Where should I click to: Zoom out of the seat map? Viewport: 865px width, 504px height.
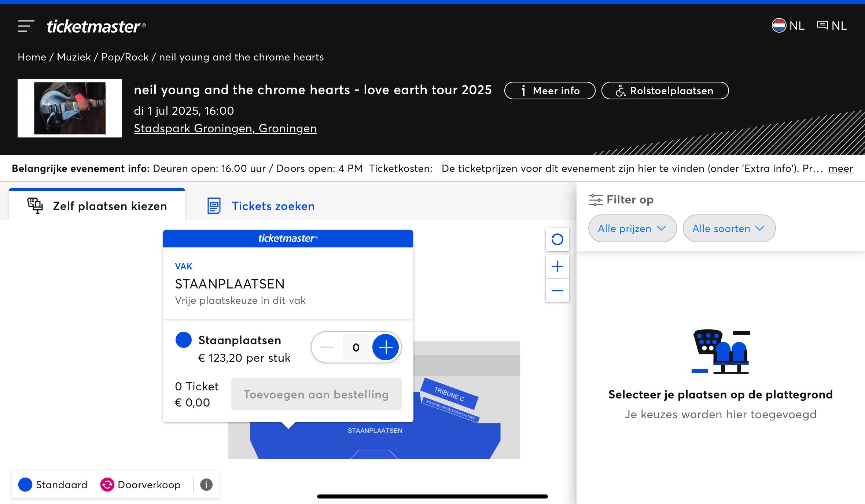point(557,290)
